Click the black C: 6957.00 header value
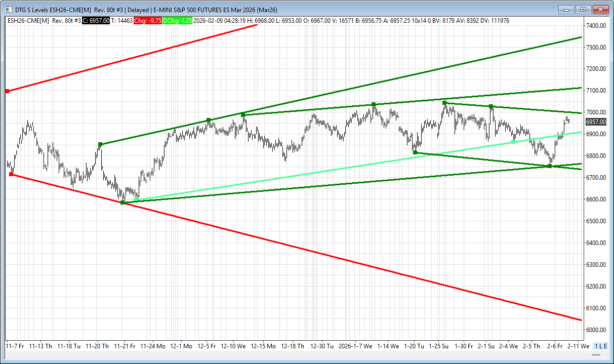 (x=96, y=21)
